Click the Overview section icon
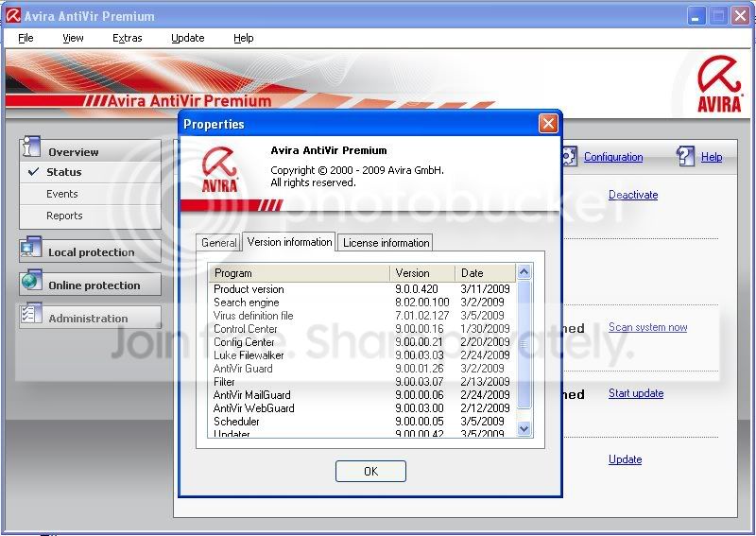The image size is (756, 536). point(30,147)
